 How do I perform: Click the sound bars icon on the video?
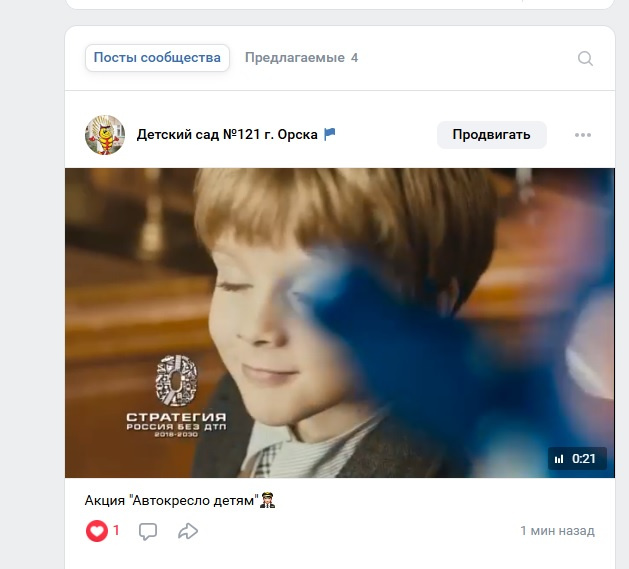[x=559, y=459]
